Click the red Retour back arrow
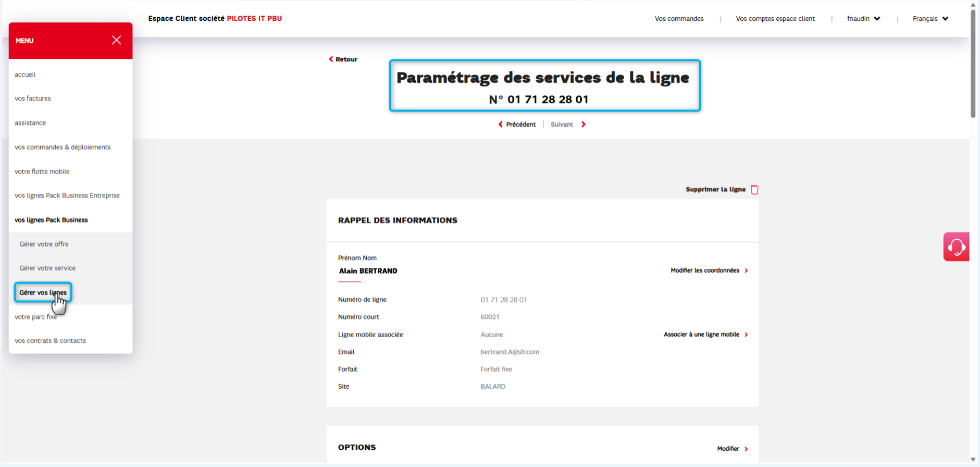This screenshot has height=467, width=980. tap(331, 59)
